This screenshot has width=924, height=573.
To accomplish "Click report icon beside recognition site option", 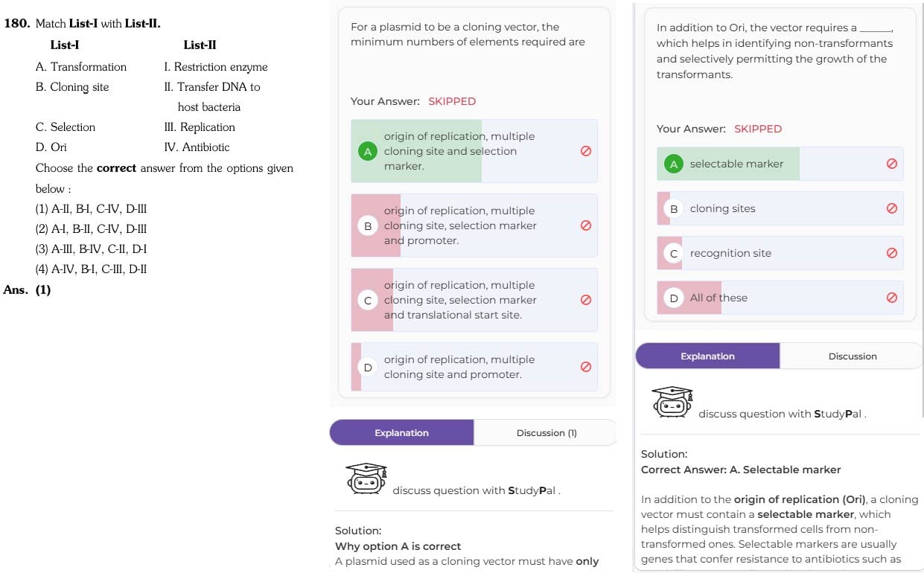I will (892, 253).
